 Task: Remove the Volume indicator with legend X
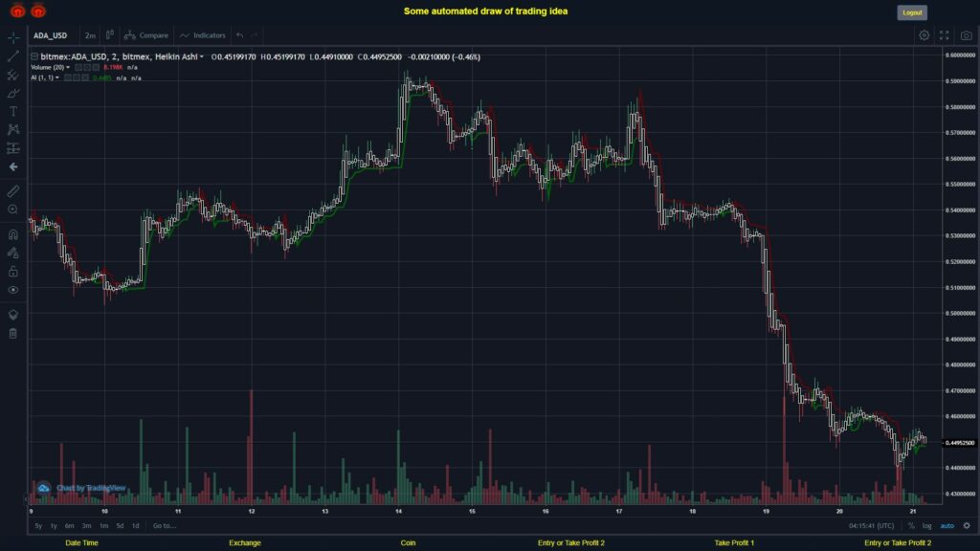[x=96, y=68]
